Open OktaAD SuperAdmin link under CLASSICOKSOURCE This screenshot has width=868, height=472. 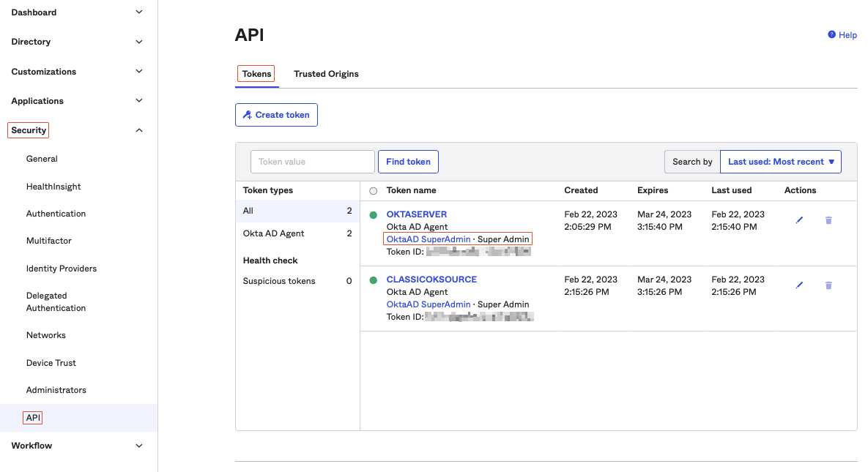point(429,304)
